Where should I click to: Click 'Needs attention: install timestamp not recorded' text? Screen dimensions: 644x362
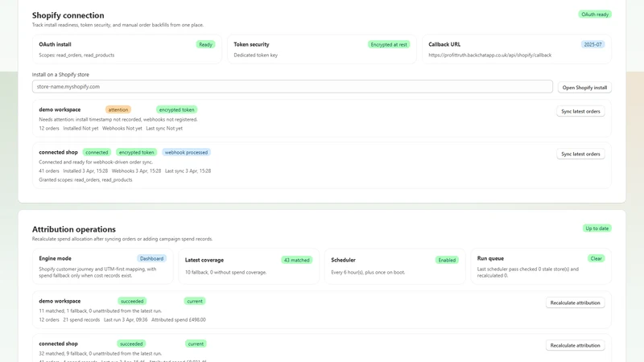[89, 119]
